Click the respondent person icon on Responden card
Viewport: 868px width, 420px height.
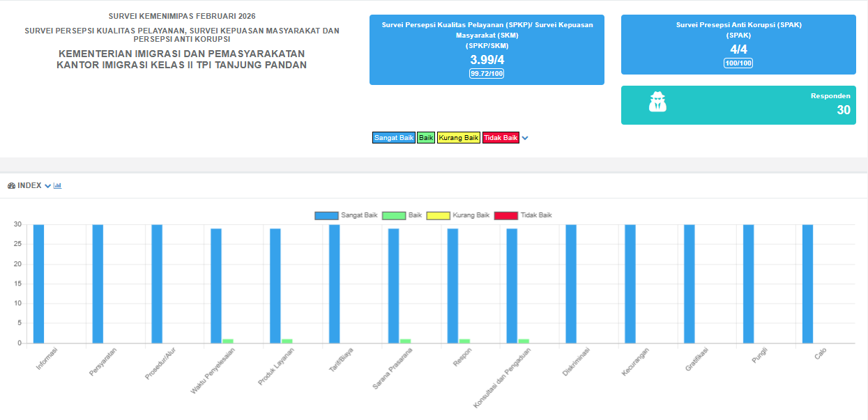tap(656, 102)
